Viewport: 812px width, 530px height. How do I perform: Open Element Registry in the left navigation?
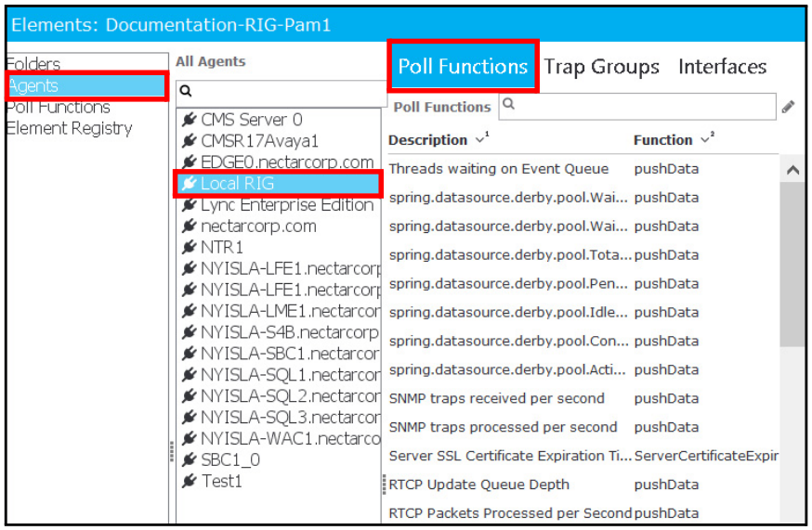click(70, 128)
